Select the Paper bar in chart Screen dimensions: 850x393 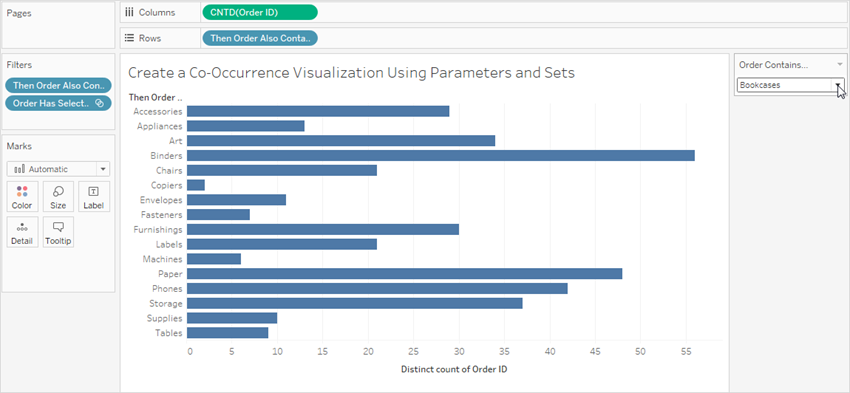[404, 274]
